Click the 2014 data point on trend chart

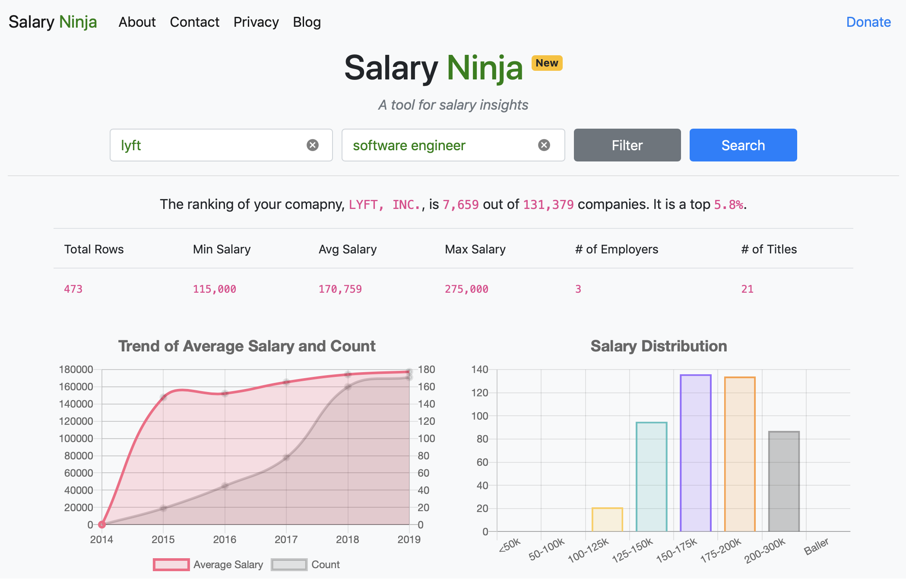tap(102, 525)
